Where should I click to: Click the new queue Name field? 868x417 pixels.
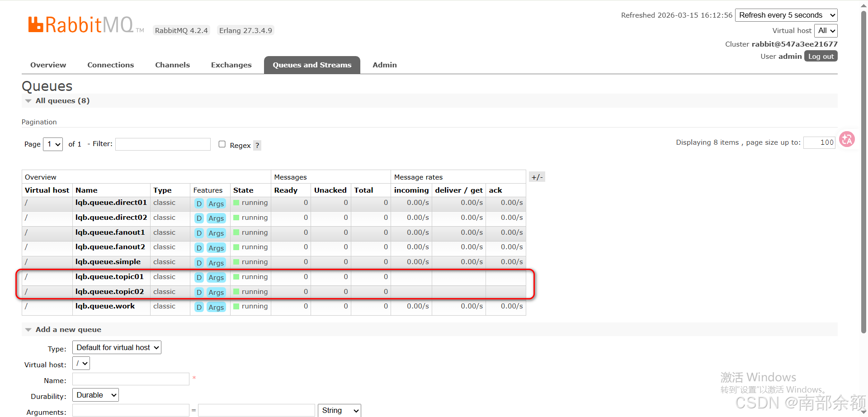[x=131, y=379]
